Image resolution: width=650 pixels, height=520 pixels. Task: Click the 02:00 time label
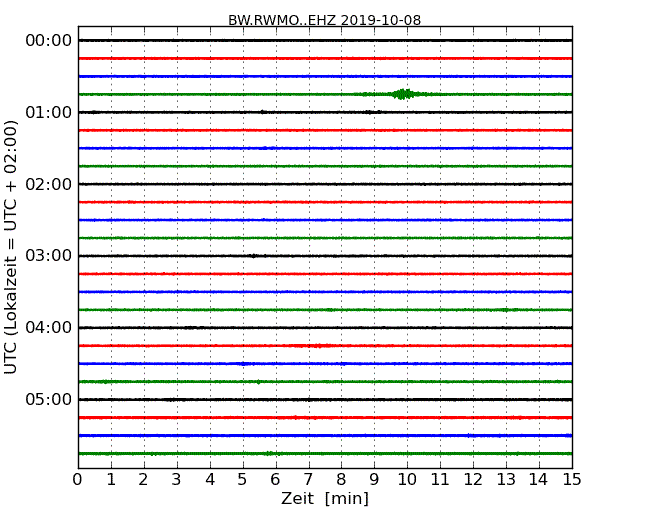click(49, 184)
